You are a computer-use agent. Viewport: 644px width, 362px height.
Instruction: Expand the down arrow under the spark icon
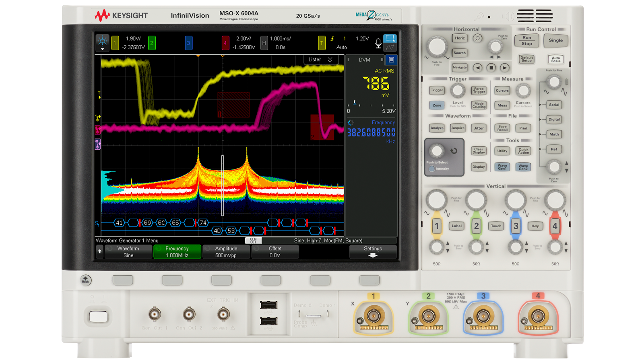pyautogui.click(x=103, y=49)
